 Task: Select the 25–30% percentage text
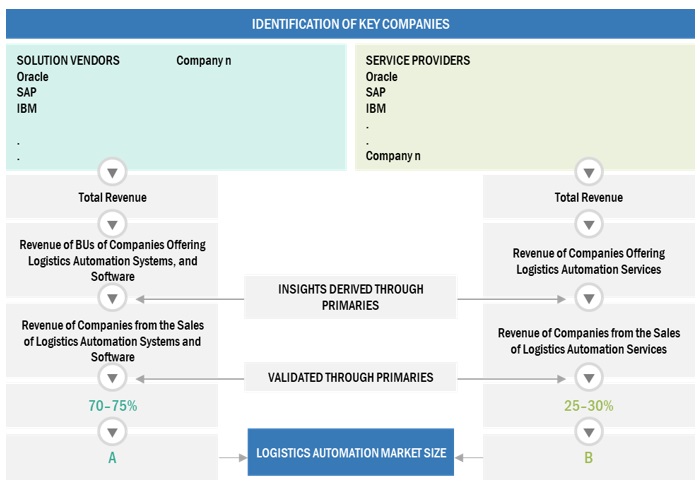coord(589,406)
